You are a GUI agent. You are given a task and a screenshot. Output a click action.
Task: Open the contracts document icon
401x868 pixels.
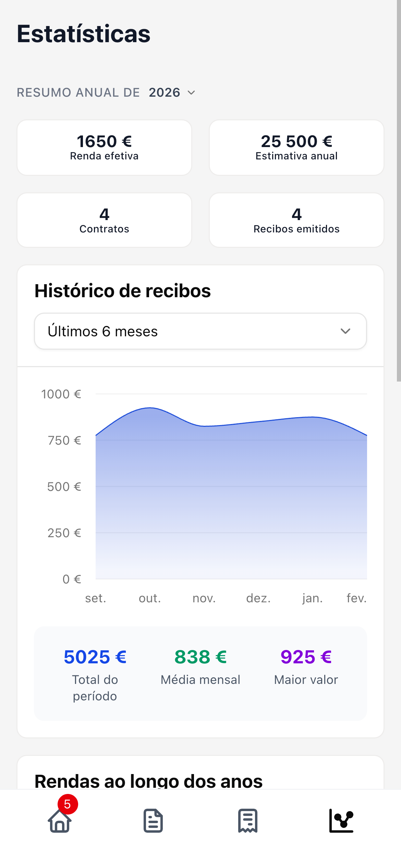tap(153, 821)
